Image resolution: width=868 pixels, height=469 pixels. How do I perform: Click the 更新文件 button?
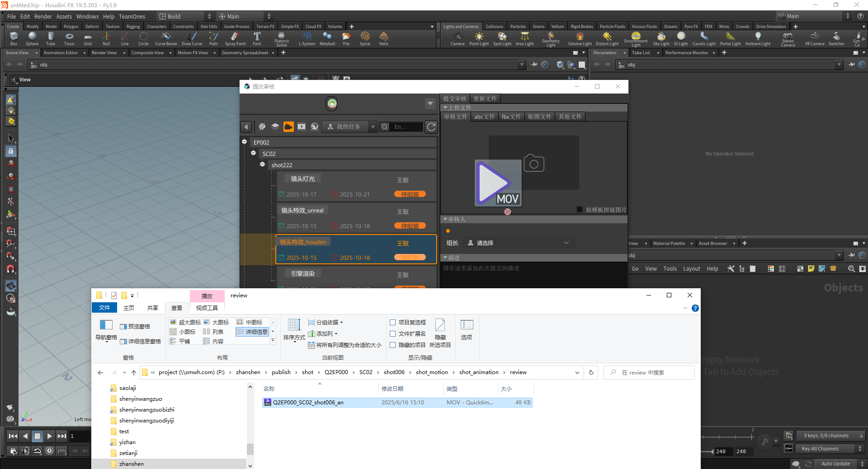pyautogui.click(x=485, y=98)
